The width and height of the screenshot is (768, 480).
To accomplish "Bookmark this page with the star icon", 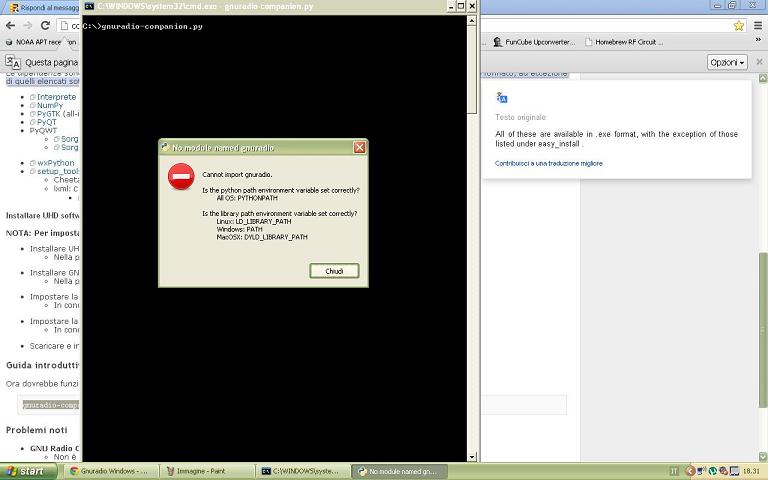I will click(x=739, y=25).
